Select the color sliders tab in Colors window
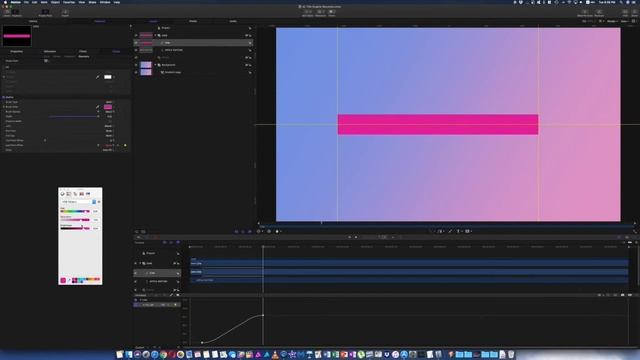 (x=69, y=194)
